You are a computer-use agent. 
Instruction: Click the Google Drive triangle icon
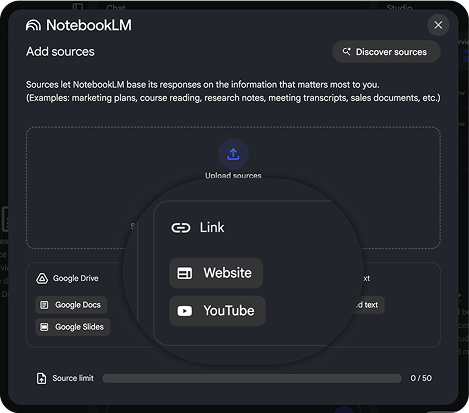click(42, 278)
